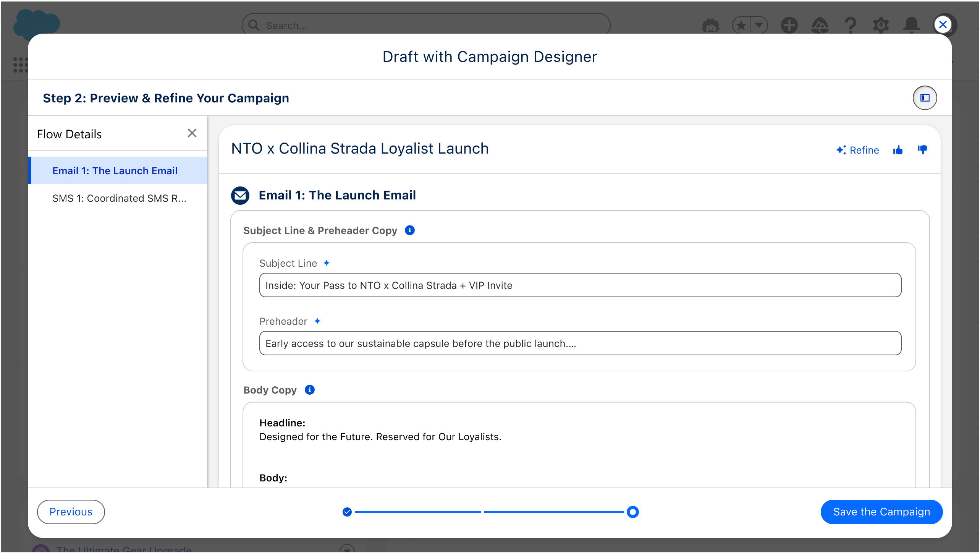Viewport: 980px width, 554px height.
Task: Click the Trailhead guidance icon
Action: click(x=820, y=26)
